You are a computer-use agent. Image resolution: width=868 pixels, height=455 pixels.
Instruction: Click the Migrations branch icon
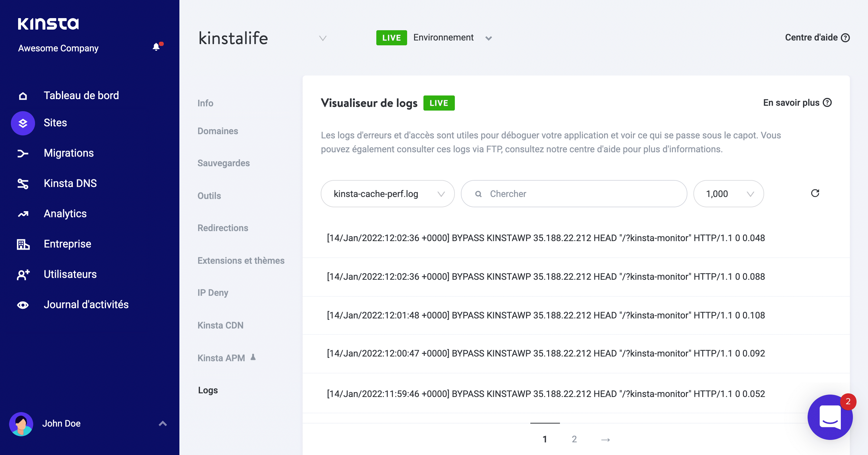coord(23,153)
